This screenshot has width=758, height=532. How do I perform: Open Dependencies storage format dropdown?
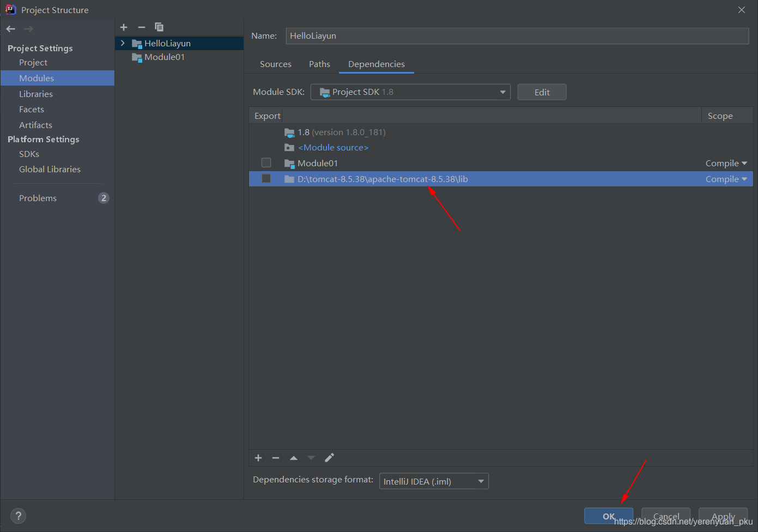434,481
